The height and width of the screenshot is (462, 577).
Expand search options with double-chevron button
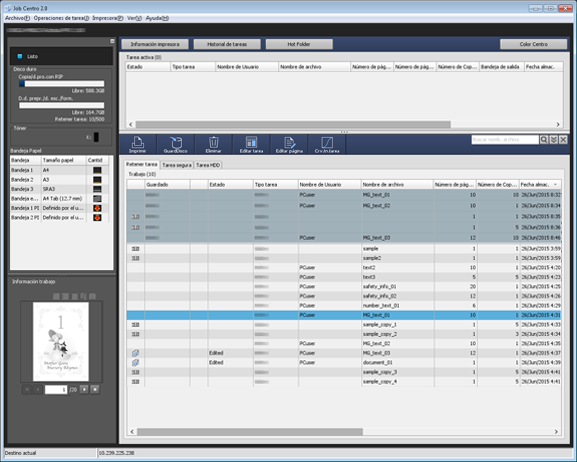[553, 140]
